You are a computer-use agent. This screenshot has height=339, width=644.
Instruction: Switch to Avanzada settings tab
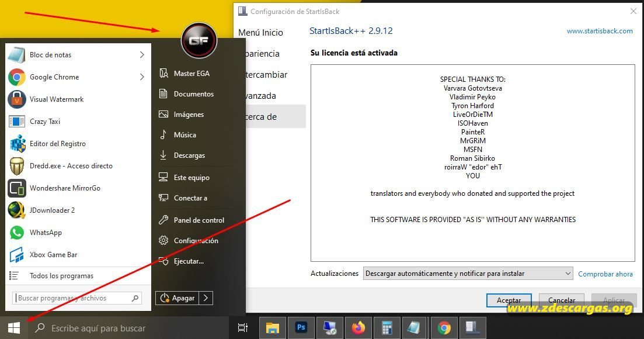click(x=261, y=96)
